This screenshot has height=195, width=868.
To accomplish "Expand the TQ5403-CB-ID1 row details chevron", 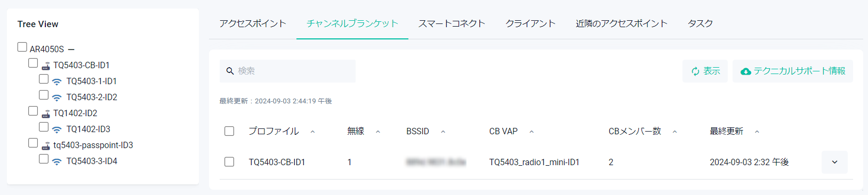I will [x=834, y=162].
